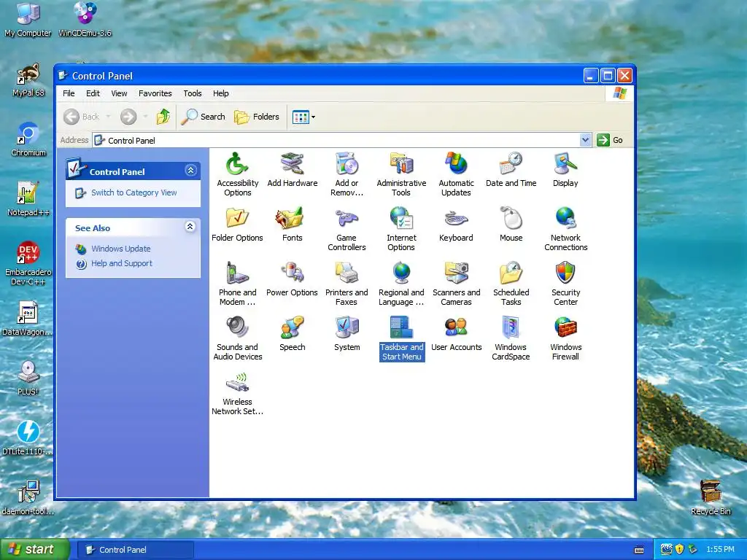This screenshot has width=747, height=560.
Task: Select the Notepad++ desktop shortcut
Action: 28,199
